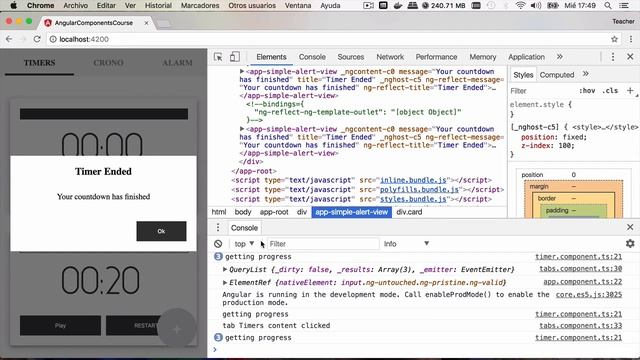Open the Memory tab
Image resolution: width=640 pixels, height=360 pixels.
point(482,57)
